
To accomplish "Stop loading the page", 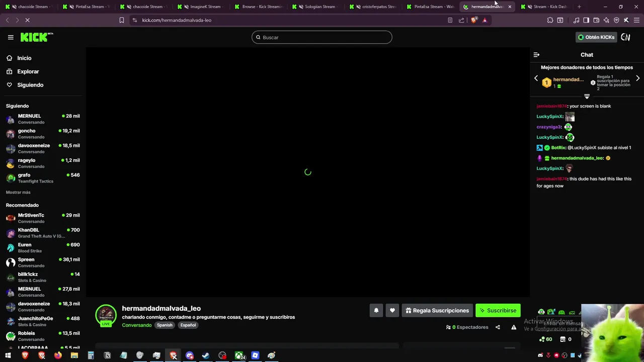I will tap(28, 20).
